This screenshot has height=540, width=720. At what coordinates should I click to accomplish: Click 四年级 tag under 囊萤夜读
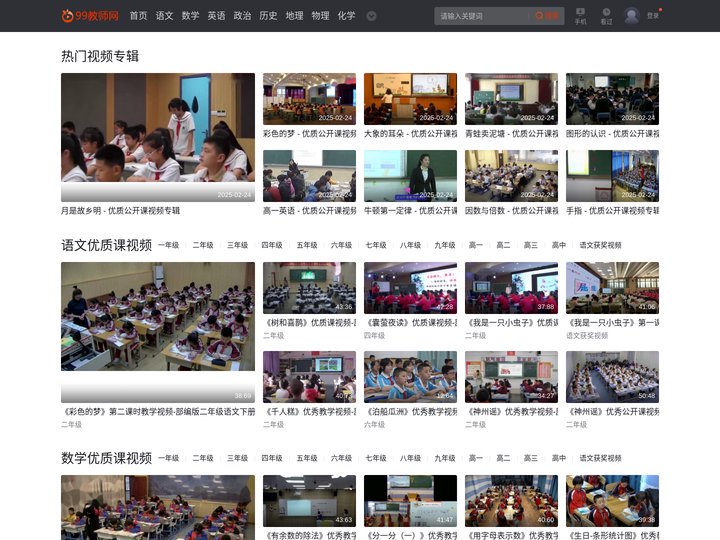tap(374, 336)
